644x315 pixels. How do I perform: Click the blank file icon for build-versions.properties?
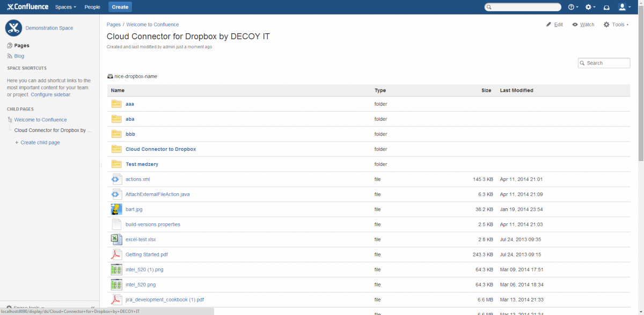[x=116, y=224]
